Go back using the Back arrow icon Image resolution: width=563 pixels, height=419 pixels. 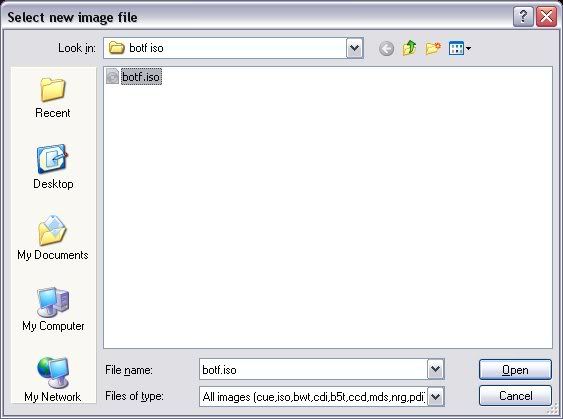point(386,48)
